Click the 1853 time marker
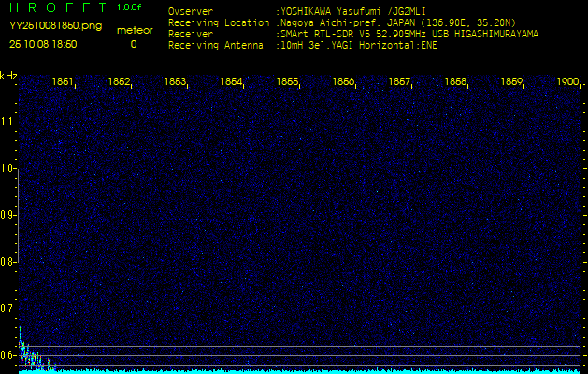Image resolution: width=588 pixels, height=374 pixels. coord(175,81)
